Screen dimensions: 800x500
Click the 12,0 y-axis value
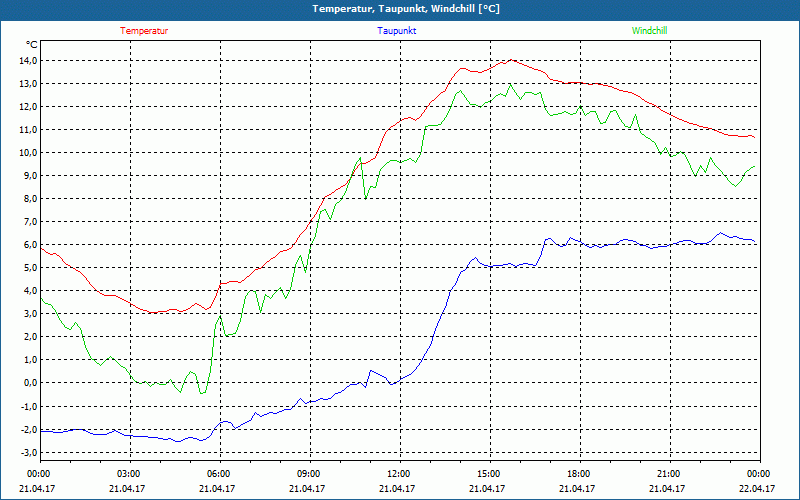click(x=29, y=107)
